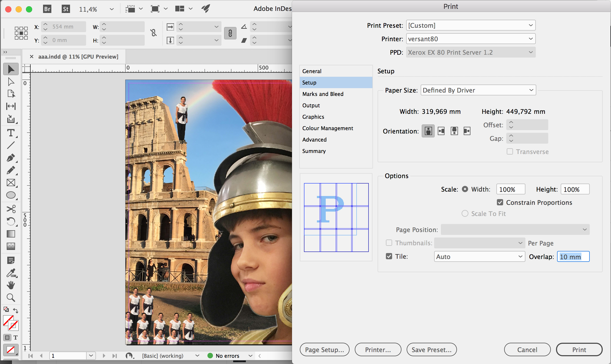611x364 pixels.
Task: Open the Printer dropdown showing versant80
Action: point(471,39)
